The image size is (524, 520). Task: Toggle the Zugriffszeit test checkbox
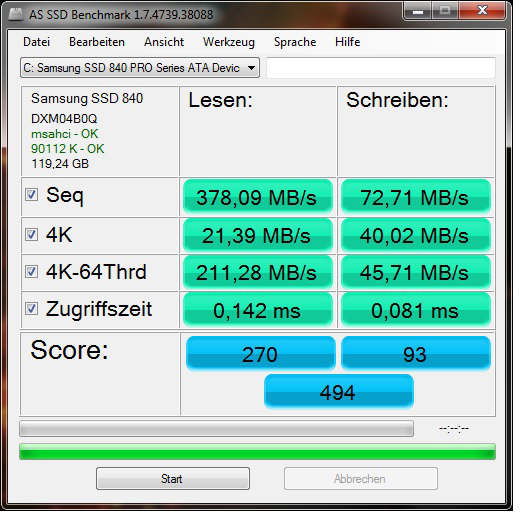tap(31, 309)
